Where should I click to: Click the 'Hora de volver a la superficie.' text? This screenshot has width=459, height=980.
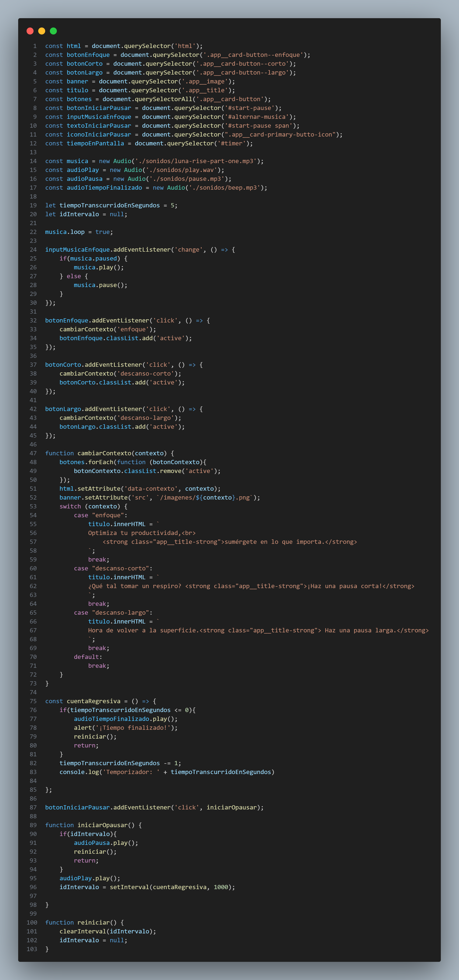tap(144, 630)
